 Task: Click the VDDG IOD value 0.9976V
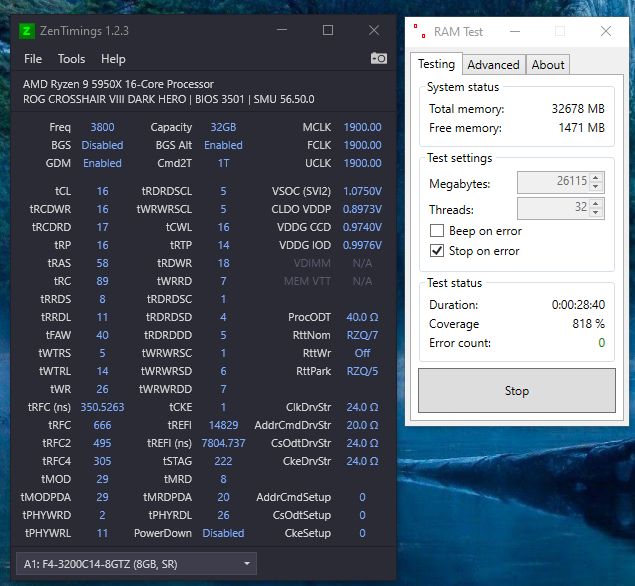(x=362, y=245)
